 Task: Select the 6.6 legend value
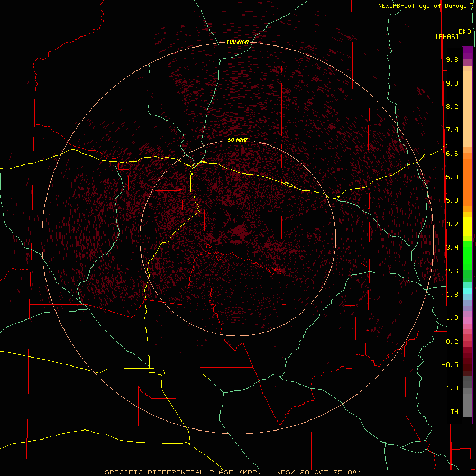452,153
